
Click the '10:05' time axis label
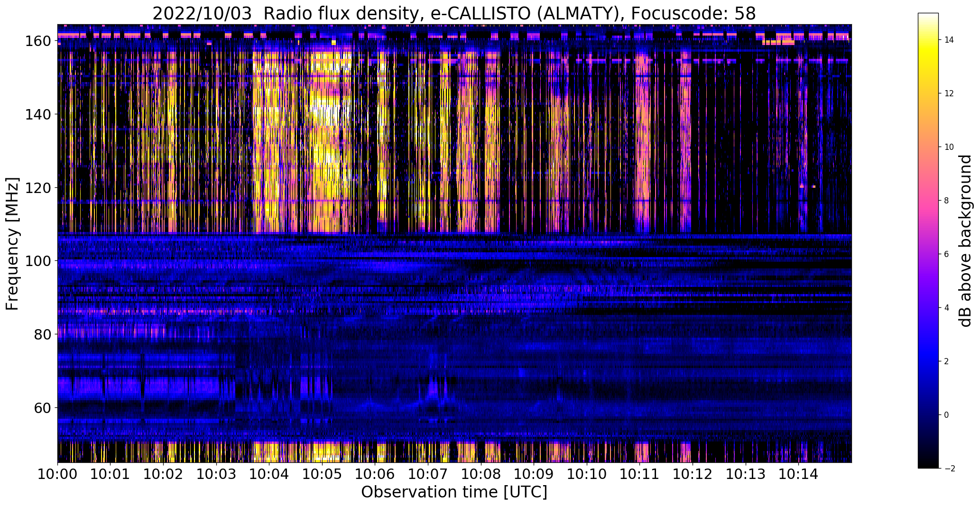coord(322,473)
